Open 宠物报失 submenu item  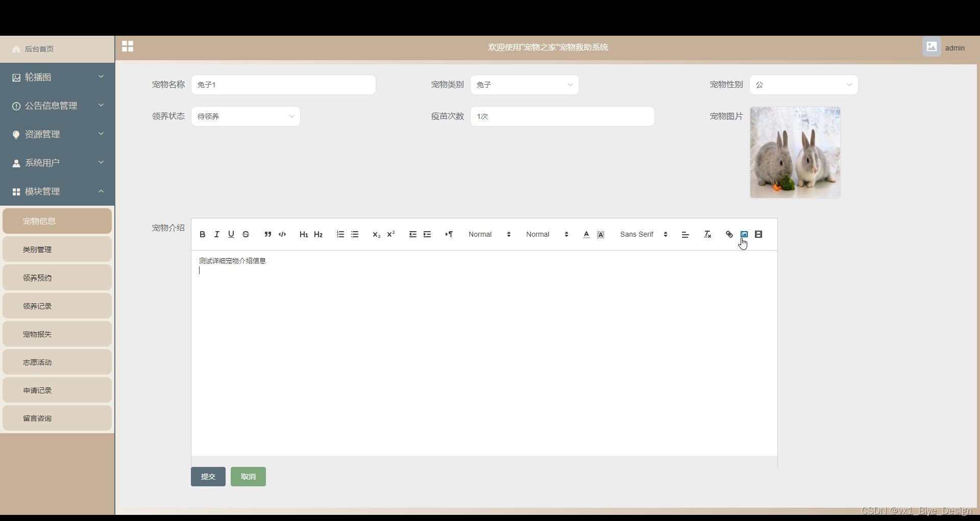[57, 334]
